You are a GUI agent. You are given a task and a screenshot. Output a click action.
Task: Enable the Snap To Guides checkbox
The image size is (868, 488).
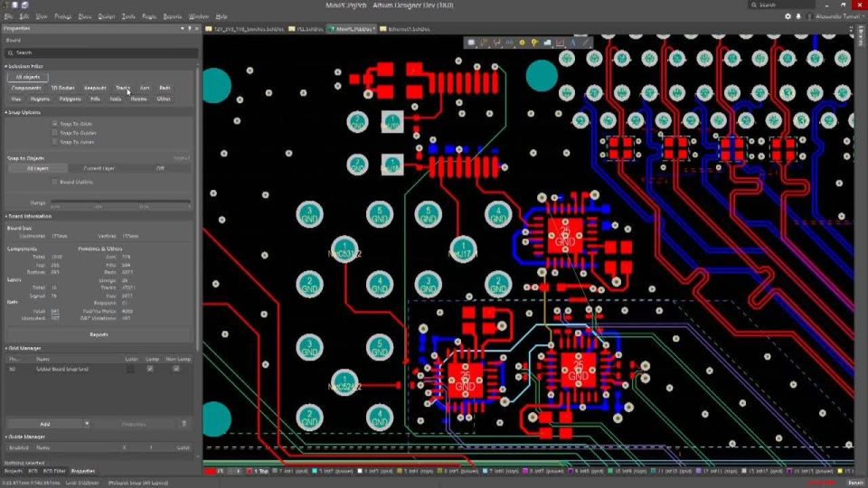[54, 133]
